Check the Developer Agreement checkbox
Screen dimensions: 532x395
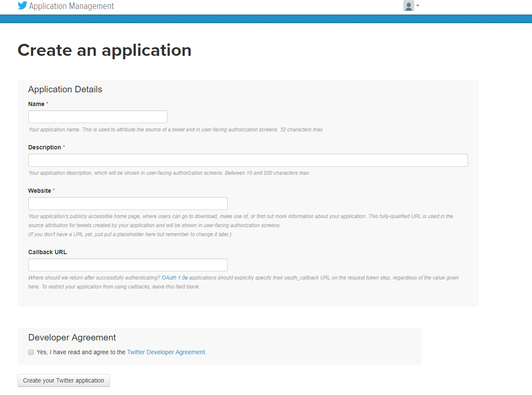31,352
